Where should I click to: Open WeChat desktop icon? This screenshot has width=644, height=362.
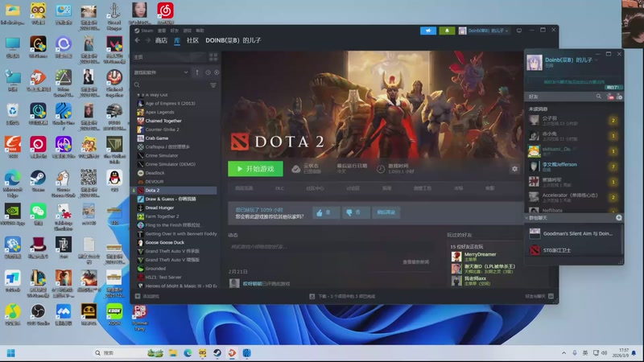tap(38, 214)
